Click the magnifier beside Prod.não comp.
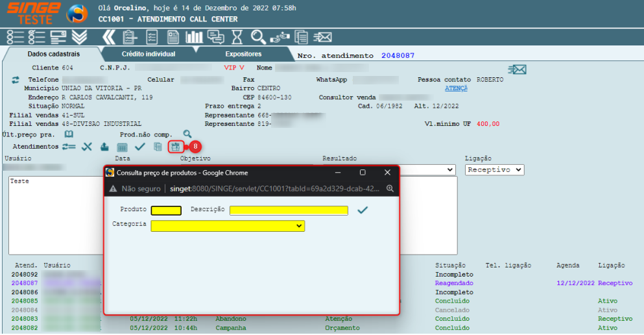Image resolution: width=644 pixels, height=335 pixels. tap(187, 134)
